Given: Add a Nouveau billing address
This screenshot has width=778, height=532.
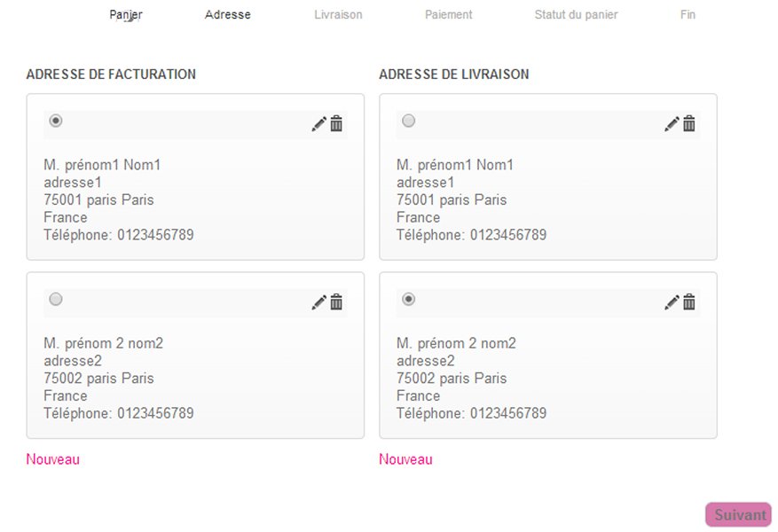Looking at the screenshot, I should click(52, 459).
